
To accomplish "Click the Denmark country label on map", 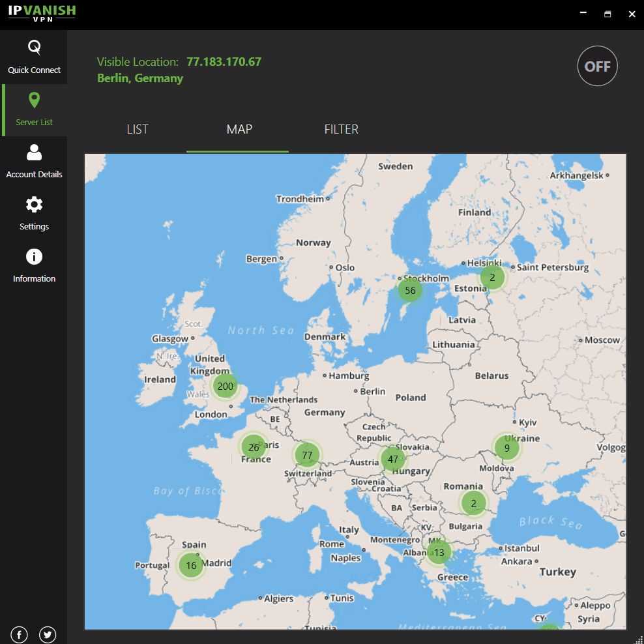I will pos(325,336).
